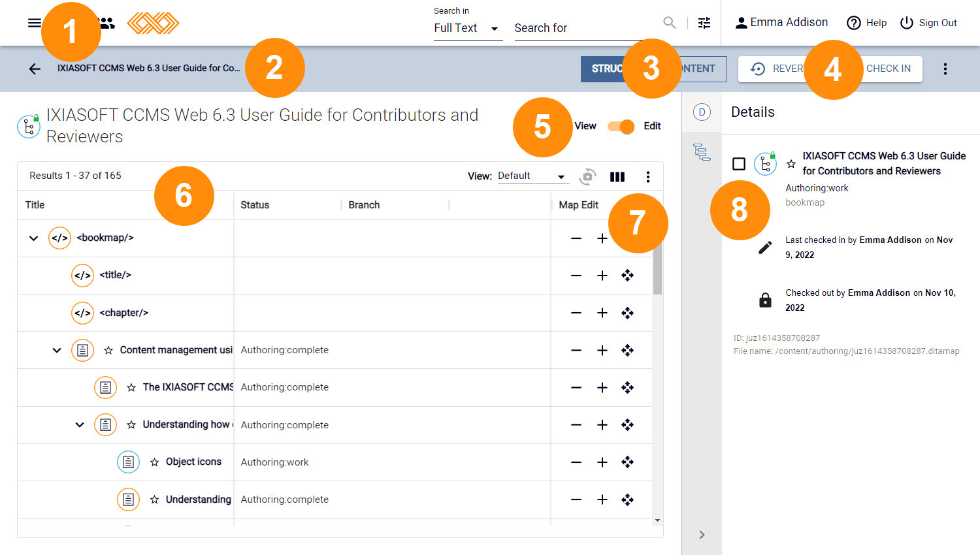Viewport: 980px width, 555px height.
Task: Star the Understanding how topic
Action: tap(131, 425)
